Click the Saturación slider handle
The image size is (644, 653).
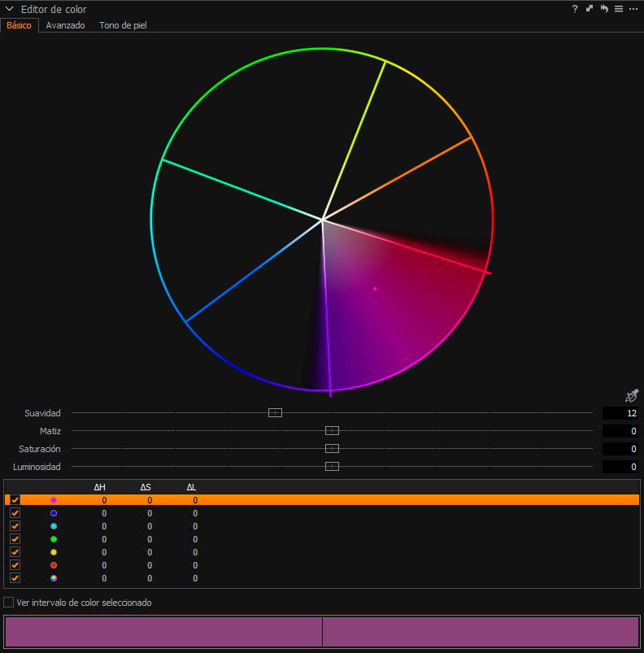click(x=332, y=449)
